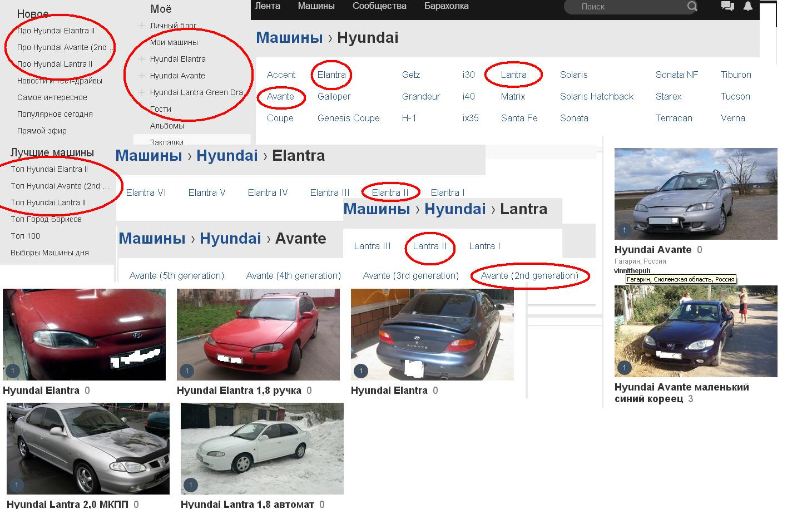812x509 pixels.
Task: Select the Avante model in Hyundai list
Action: [280, 96]
